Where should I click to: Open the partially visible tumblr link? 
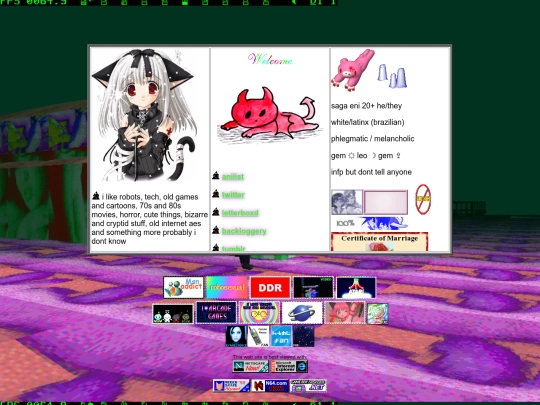233,248
